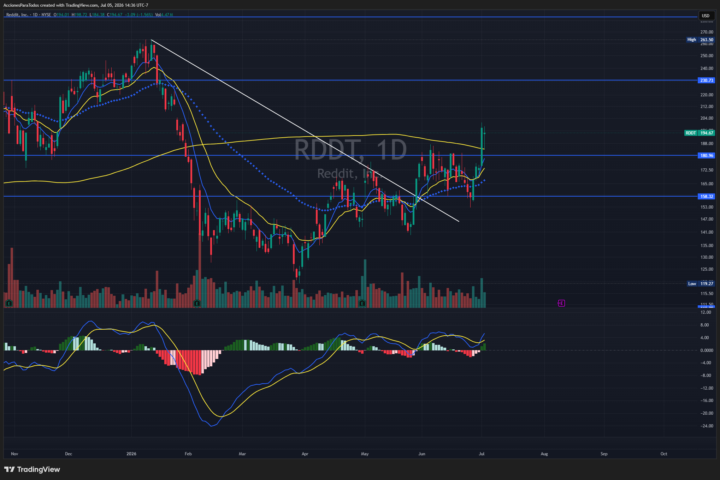Image resolution: width=720 pixels, height=480 pixels.
Task: Click the purple upcoming earnings marker near August
Action: 561,303
